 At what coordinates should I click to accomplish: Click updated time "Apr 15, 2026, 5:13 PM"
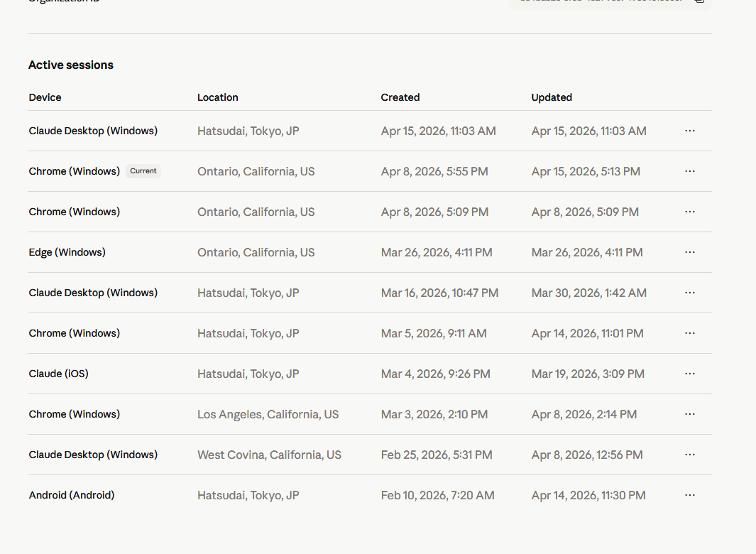pyautogui.click(x=586, y=171)
